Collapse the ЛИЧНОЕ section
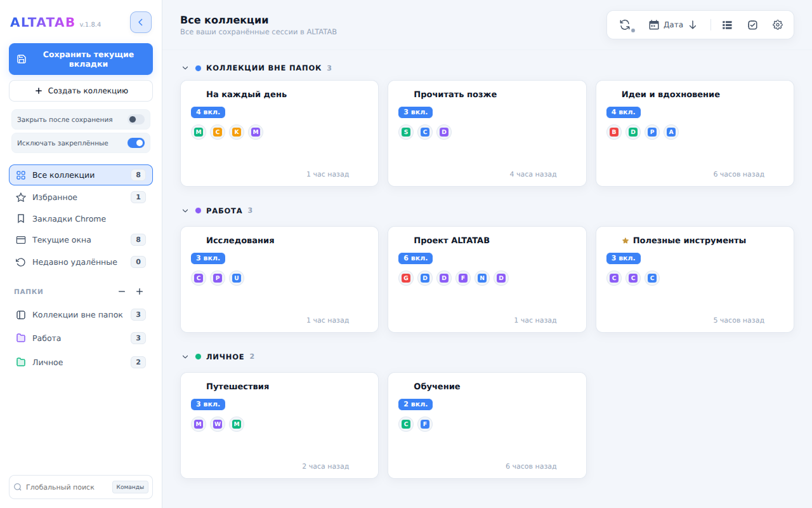Viewport: 812px width, 508px height. 185,357
